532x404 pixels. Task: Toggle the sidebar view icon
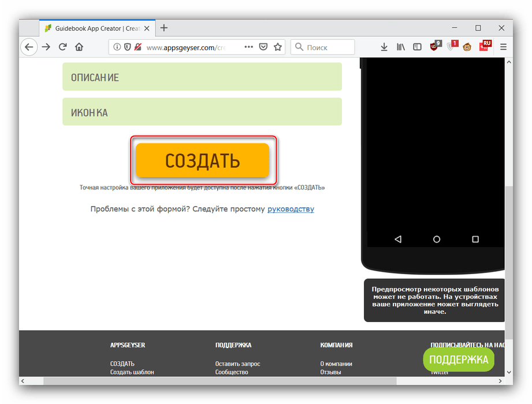pos(417,47)
